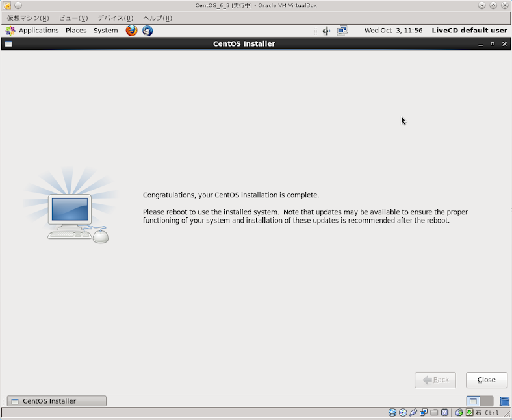Click the keyboard capture green arrow icon

470,413
